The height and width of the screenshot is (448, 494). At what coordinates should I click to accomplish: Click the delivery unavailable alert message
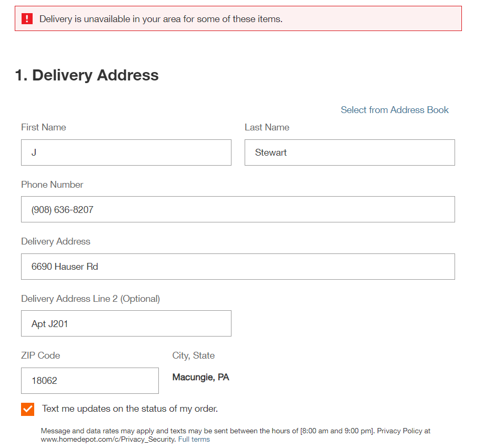pos(160,19)
